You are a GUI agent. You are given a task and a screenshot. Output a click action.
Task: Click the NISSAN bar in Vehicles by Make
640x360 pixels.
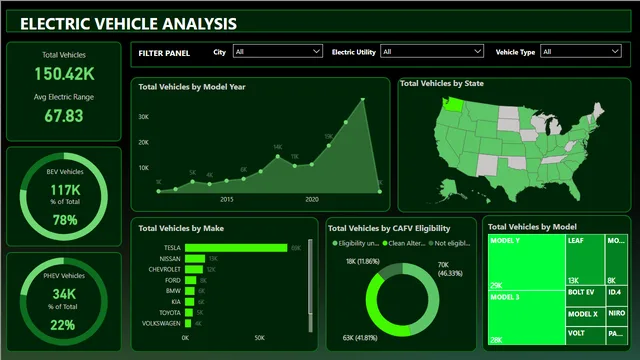click(x=195, y=259)
